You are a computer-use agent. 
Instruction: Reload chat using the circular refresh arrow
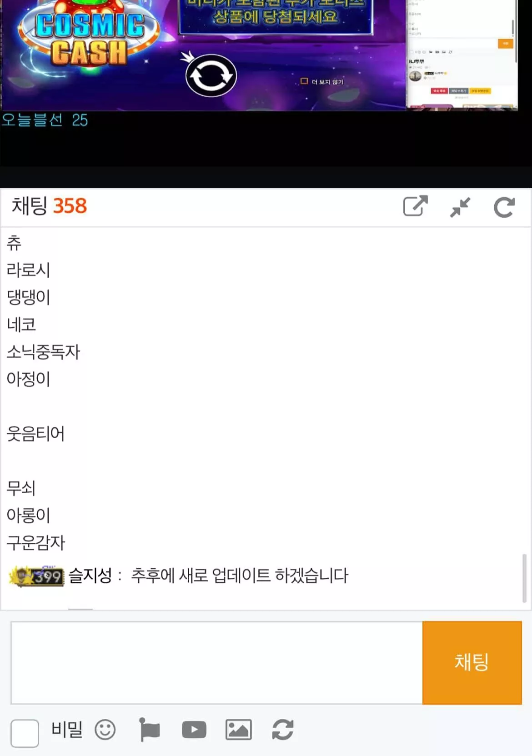click(x=504, y=207)
